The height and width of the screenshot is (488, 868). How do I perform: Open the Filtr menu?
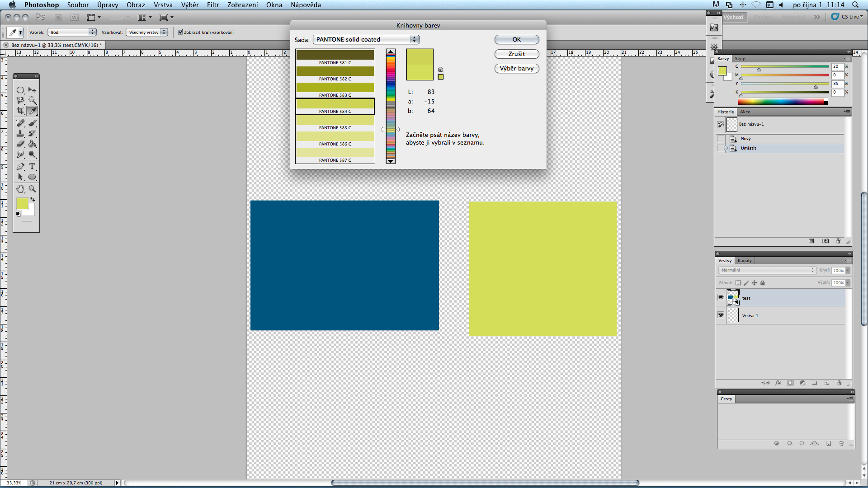point(212,5)
